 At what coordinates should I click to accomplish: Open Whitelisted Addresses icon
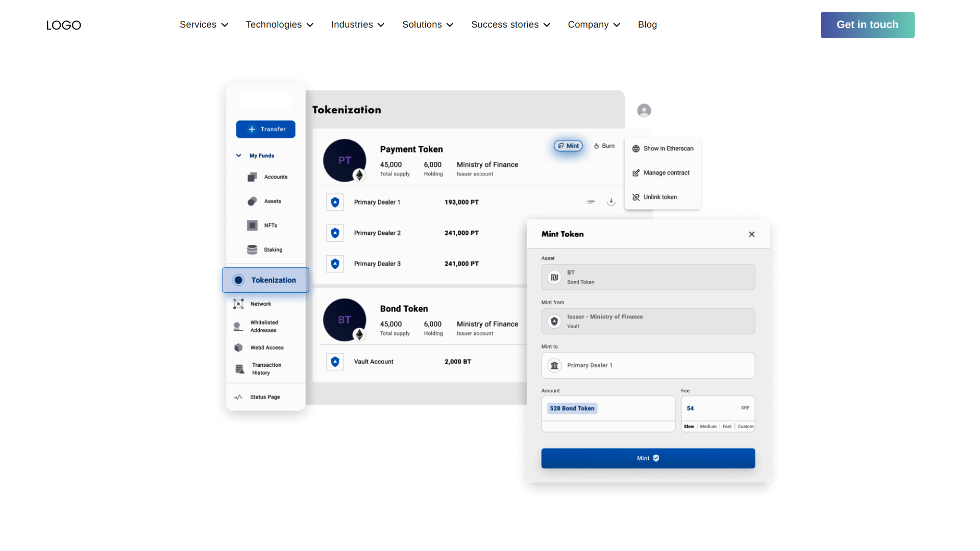coord(238,327)
